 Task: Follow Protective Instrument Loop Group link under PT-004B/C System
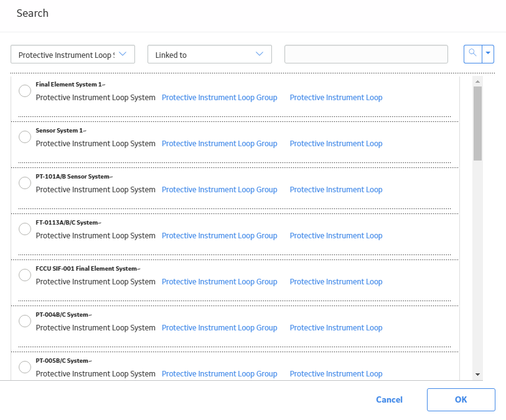[x=220, y=328]
